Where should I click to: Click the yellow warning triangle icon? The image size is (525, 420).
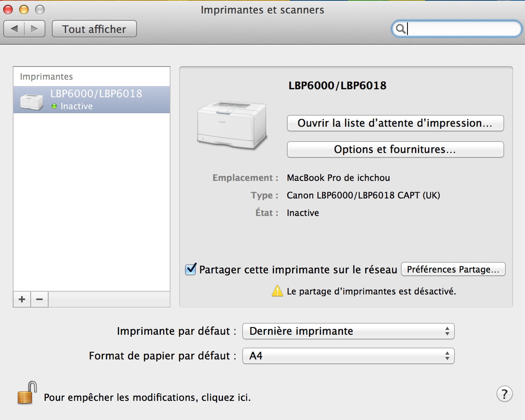click(277, 291)
